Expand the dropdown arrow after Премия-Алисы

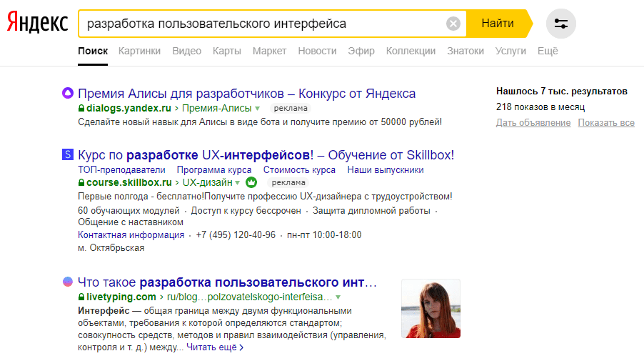257,109
